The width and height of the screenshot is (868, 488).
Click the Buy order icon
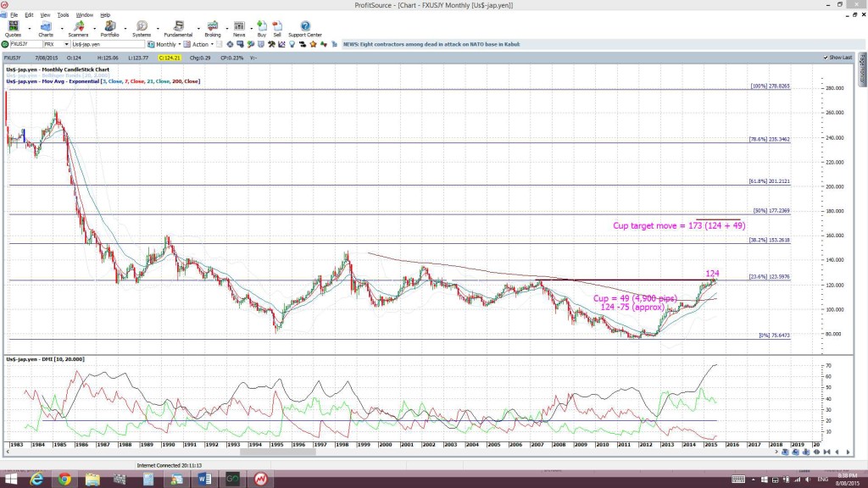262,29
